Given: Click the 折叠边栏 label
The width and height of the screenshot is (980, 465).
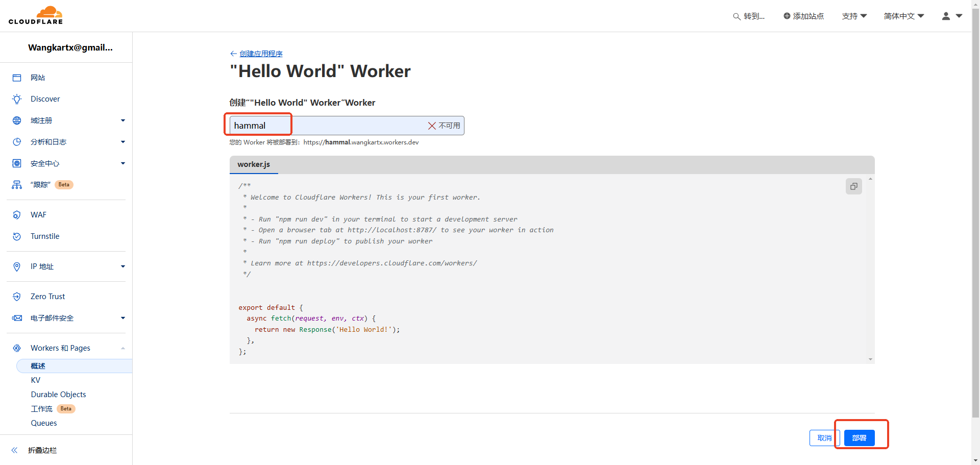Looking at the screenshot, I should point(42,450).
